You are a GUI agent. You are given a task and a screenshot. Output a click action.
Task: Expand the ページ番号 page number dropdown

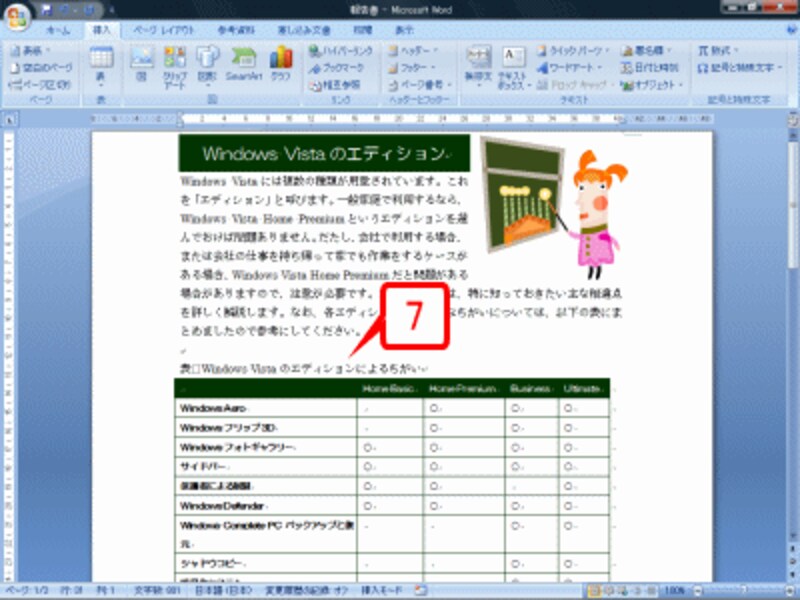pos(420,84)
